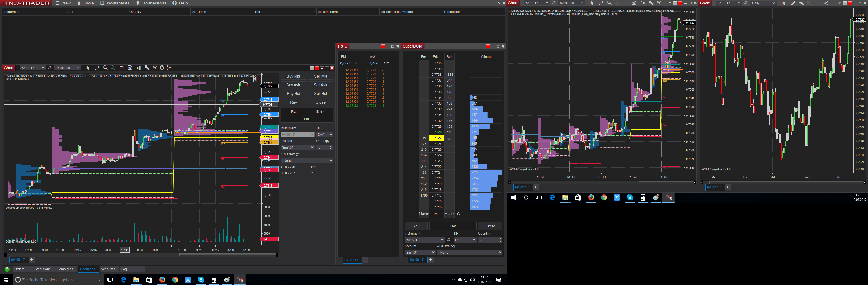Image resolution: width=868 pixels, height=285 pixels.
Task: Click Sell Bid button
Action: tap(320, 94)
